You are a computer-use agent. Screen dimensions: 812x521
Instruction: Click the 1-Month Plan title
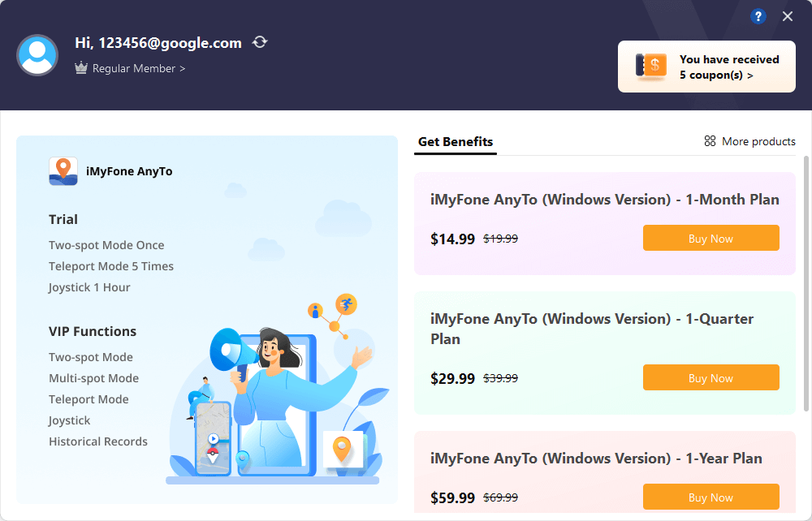click(605, 200)
